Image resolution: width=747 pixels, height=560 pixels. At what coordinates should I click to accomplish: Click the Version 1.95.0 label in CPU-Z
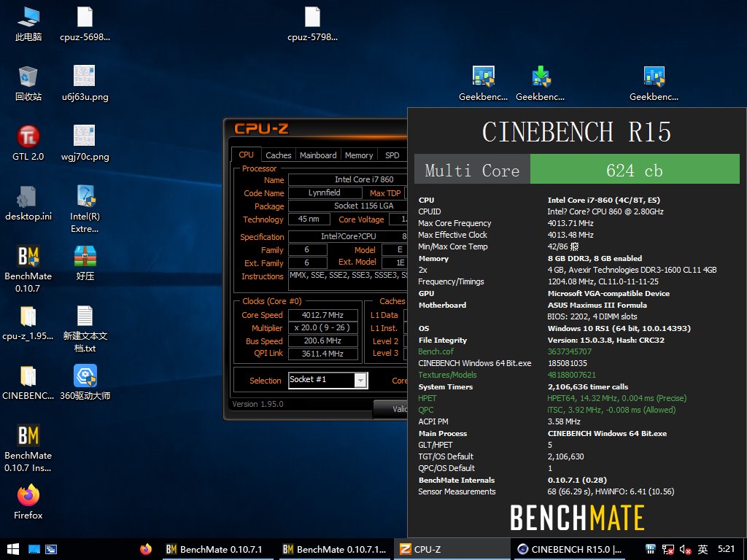(x=258, y=404)
